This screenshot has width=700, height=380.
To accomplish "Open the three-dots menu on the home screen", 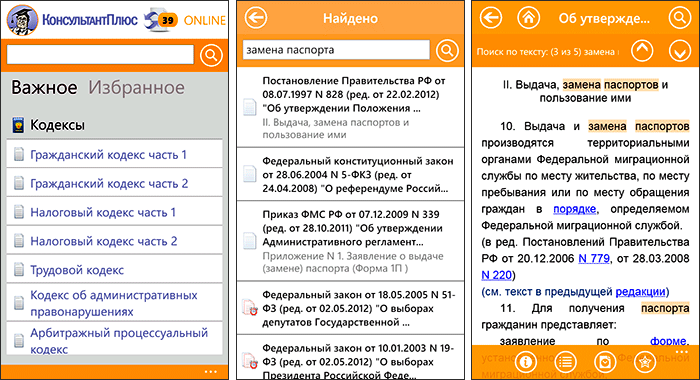I will pyautogui.click(x=211, y=372).
